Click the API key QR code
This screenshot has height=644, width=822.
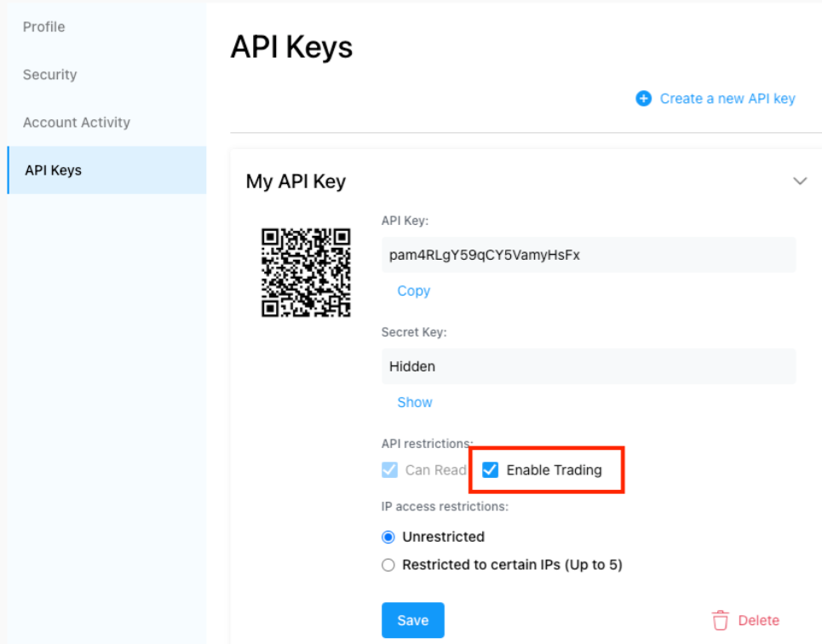tap(306, 273)
